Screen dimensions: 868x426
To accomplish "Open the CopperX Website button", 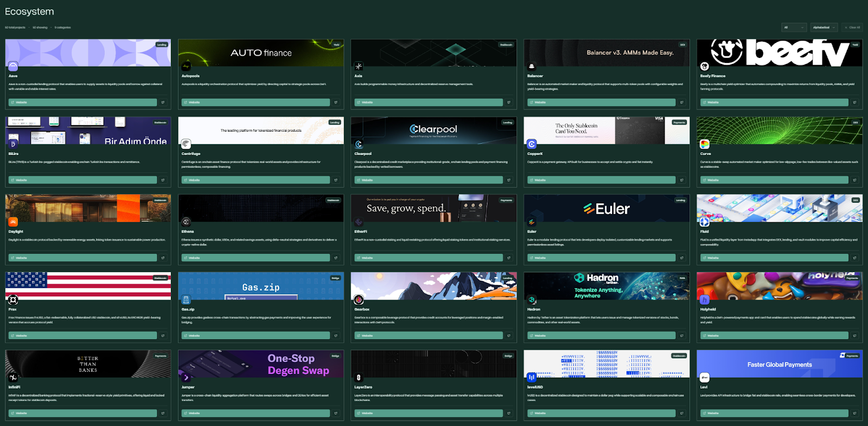I will [x=601, y=180].
